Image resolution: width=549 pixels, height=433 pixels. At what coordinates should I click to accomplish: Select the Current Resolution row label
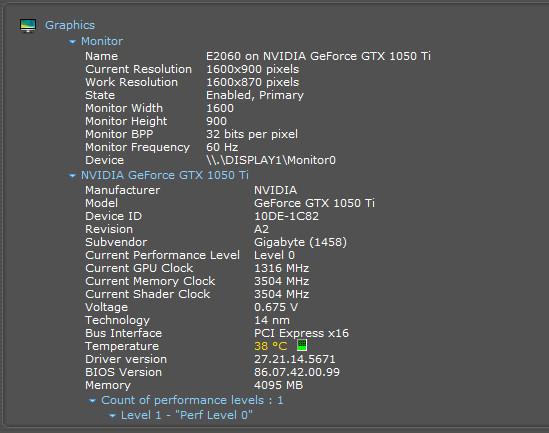pos(139,69)
